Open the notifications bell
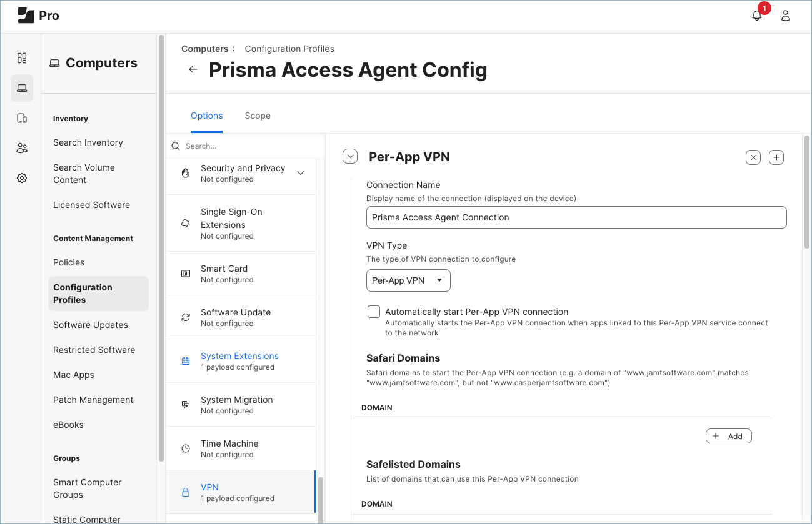This screenshot has width=812, height=524. pyautogui.click(x=756, y=15)
